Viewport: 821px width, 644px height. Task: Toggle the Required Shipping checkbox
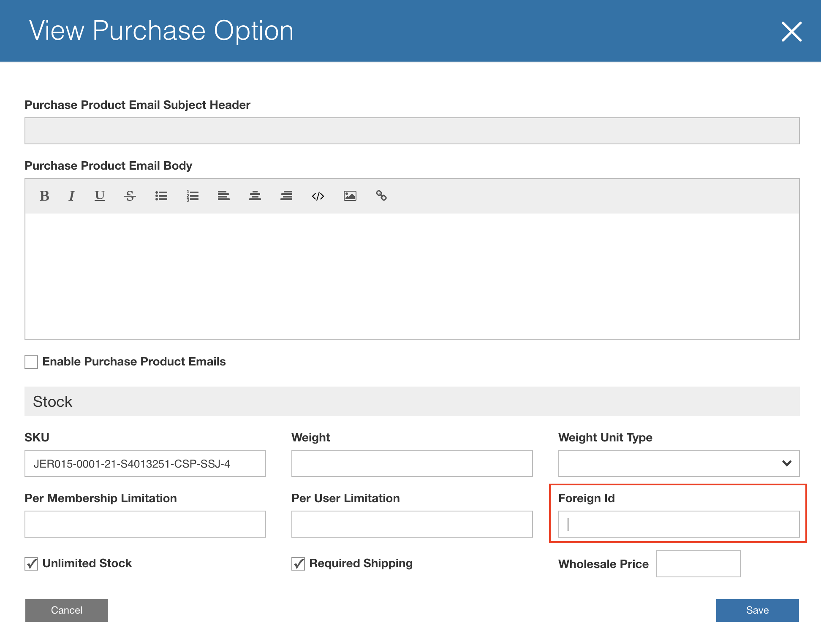coord(298,564)
